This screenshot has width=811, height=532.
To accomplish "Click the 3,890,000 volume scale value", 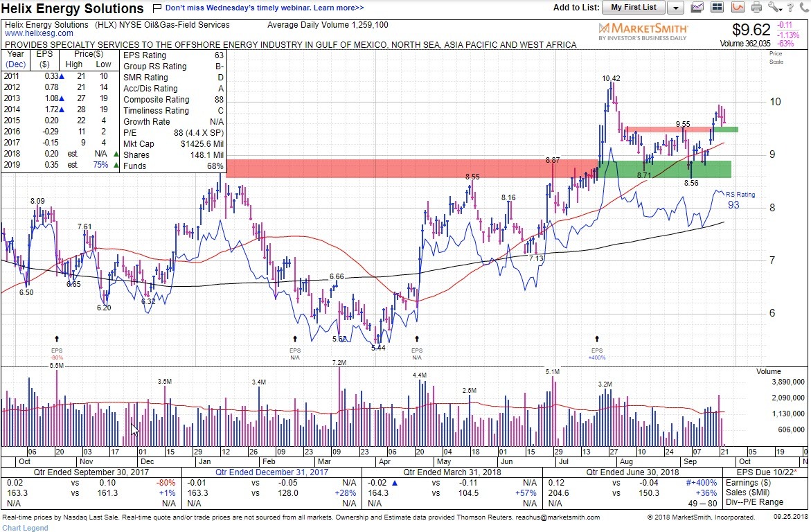I will coord(787,382).
